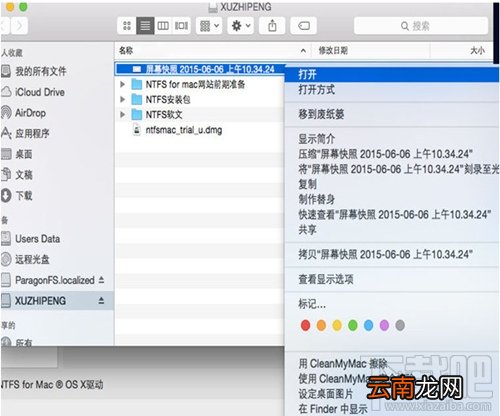Screen dimensions: 500x416
Task: Expand the NTFS软文 folder
Action: 122,115
